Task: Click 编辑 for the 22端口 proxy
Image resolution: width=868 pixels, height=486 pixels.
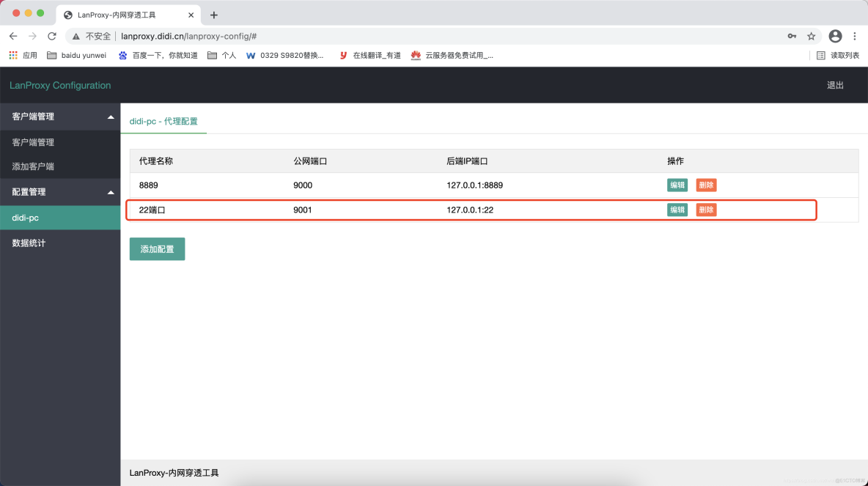Action: click(x=677, y=210)
